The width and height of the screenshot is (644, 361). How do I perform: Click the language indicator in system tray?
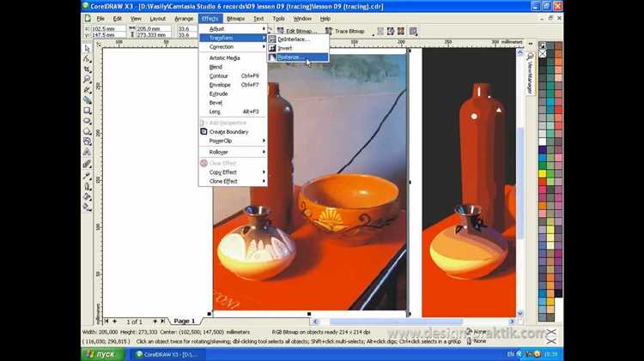click(511, 354)
